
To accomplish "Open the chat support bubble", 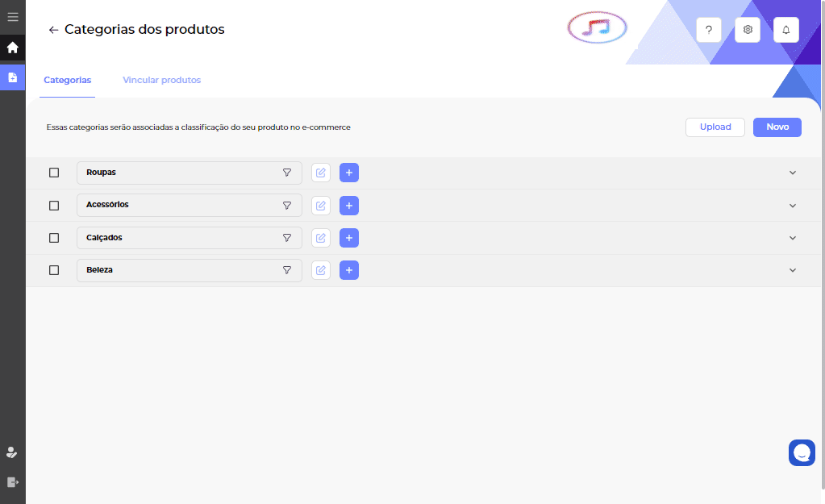I will 802,452.
